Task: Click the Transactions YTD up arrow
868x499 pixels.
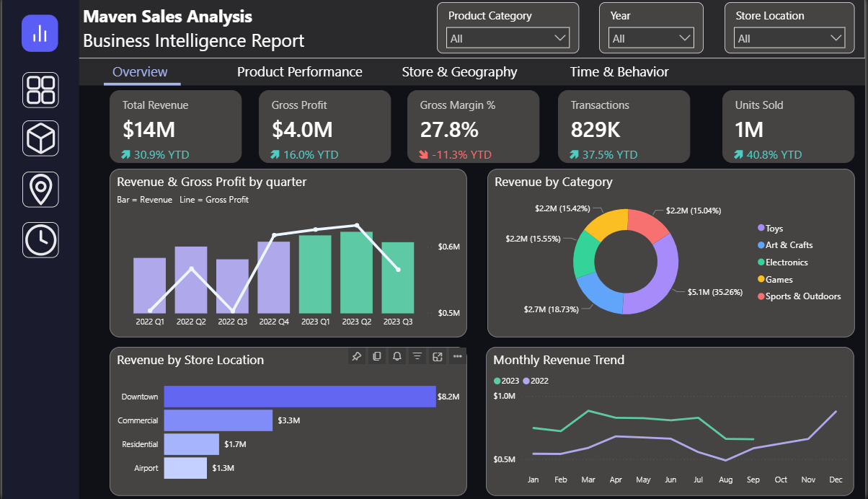Action: coord(575,154)
